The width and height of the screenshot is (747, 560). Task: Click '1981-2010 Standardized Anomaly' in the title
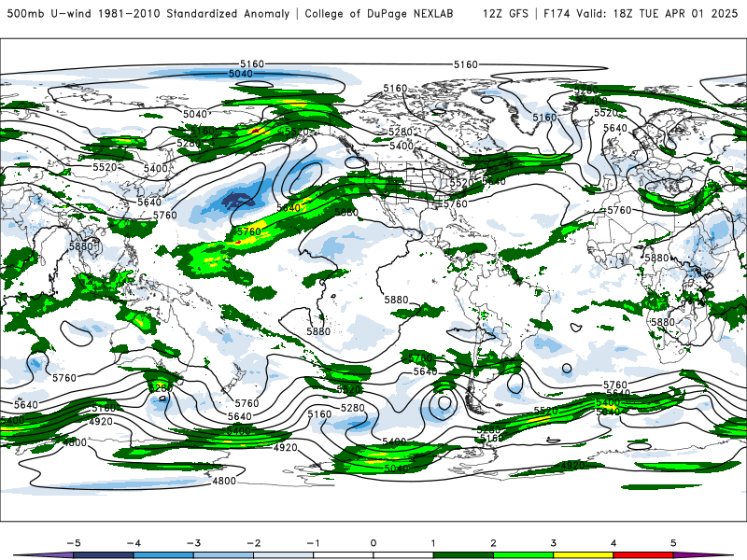[194, 13]
